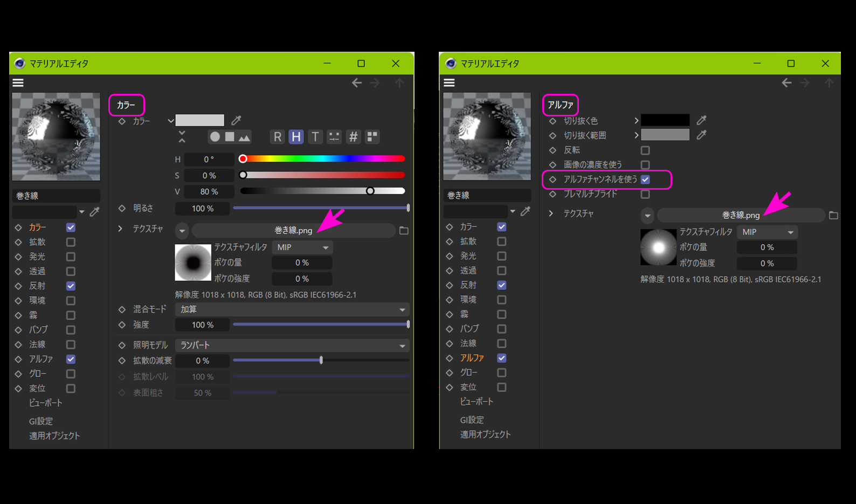Open the テクスチャフィルタ MIP dropdown in alpha panel

767,232
